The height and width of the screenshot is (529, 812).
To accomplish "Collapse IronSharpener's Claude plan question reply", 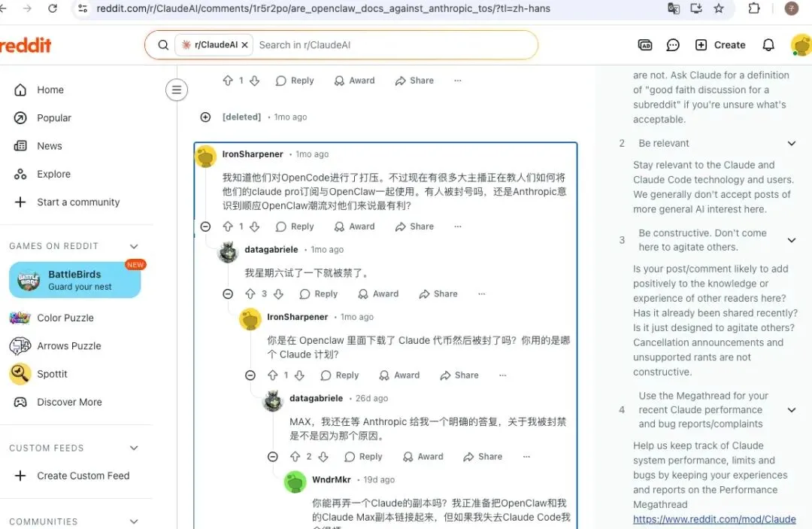I will (250, 375).
